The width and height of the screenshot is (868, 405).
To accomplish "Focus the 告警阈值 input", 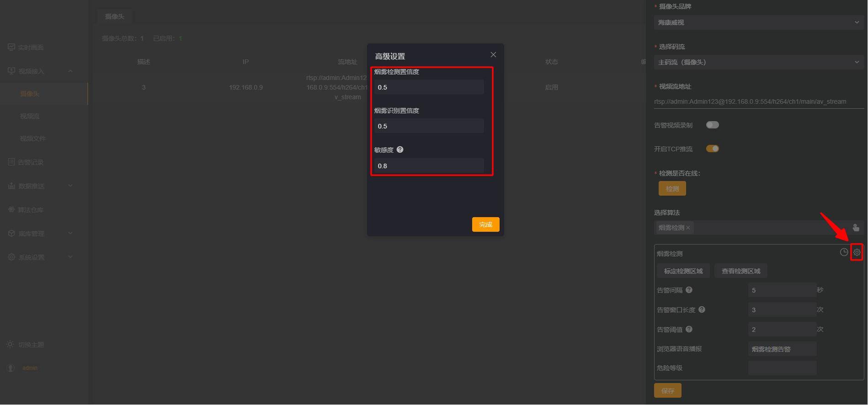I will coord(782,330).
